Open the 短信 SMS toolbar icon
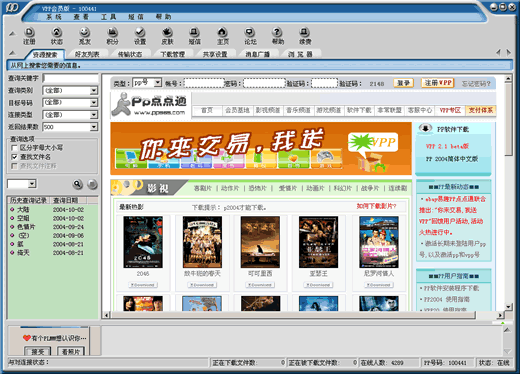The height and width of the screenshot is (374, 520). click(x=195, y=36)
